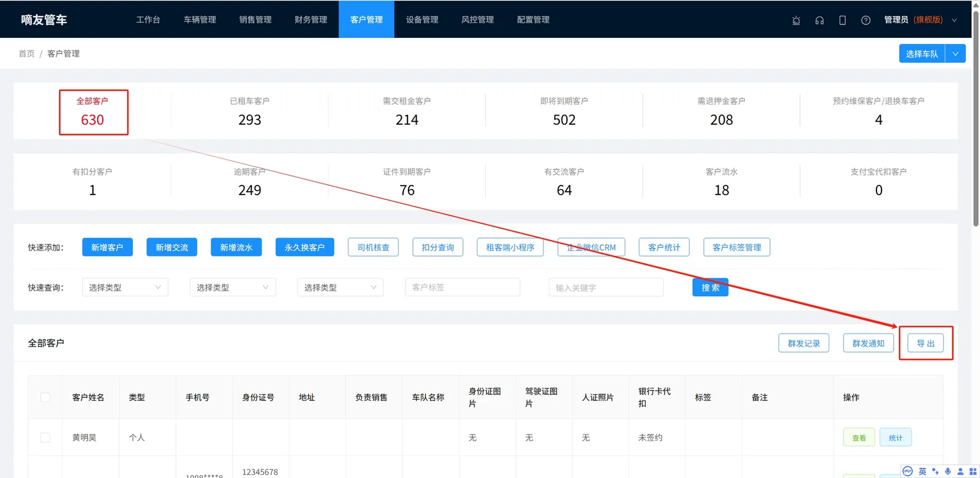The width and height of the screenshot is (980, 478).
Task: Click the 新增客户 button
Action: 107,247
